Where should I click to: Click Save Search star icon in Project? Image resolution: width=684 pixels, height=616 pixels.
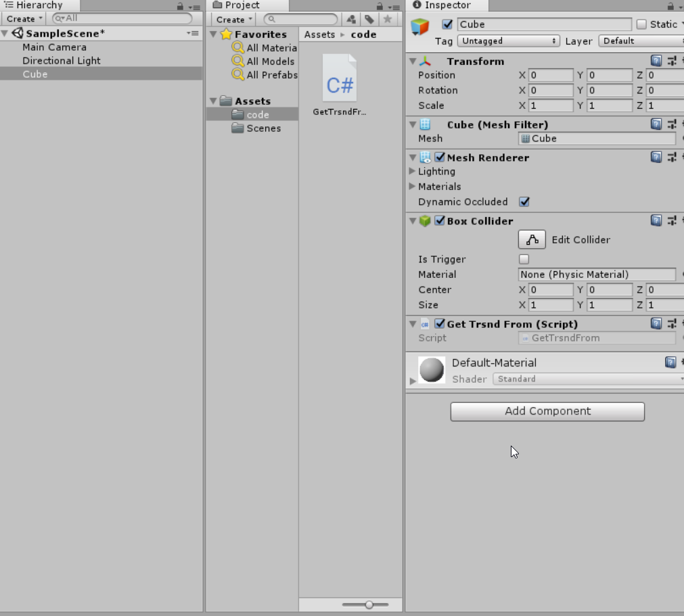pyautogui.click(x=388, y=19)
